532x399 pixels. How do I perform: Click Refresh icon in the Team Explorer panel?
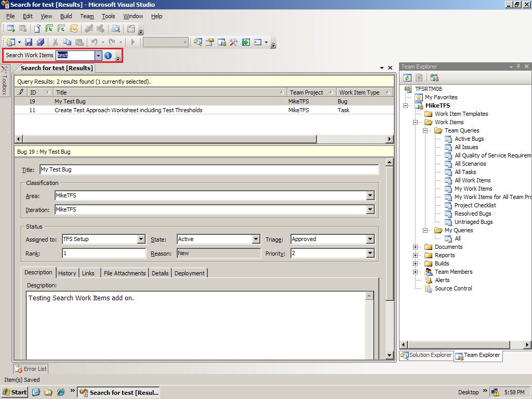coord(407,78)
